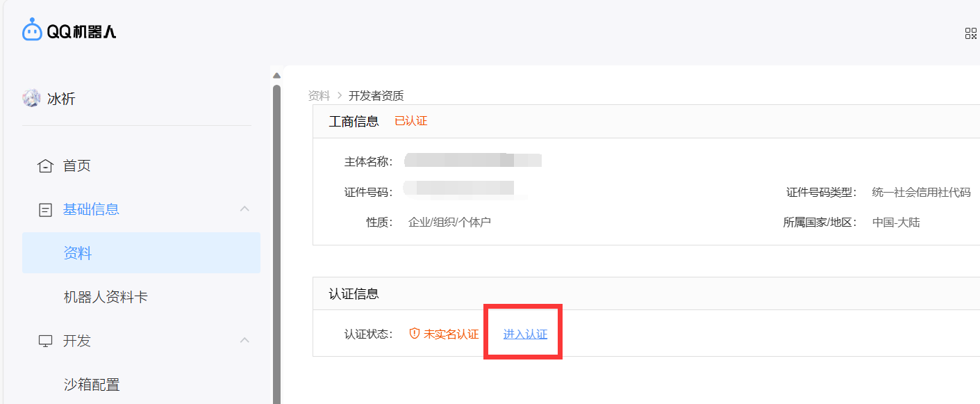
Task: Click 资料 in the breadcrumb
Action: click(x=319, y=95)
